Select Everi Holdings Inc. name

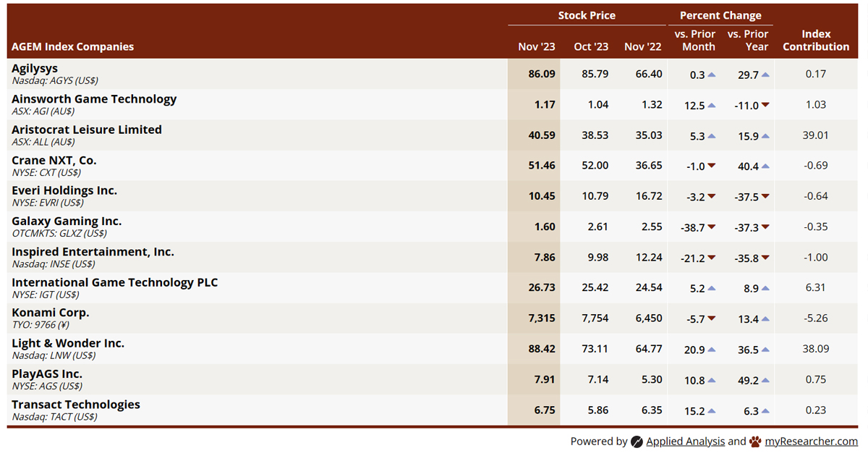[x=64, y=190]
